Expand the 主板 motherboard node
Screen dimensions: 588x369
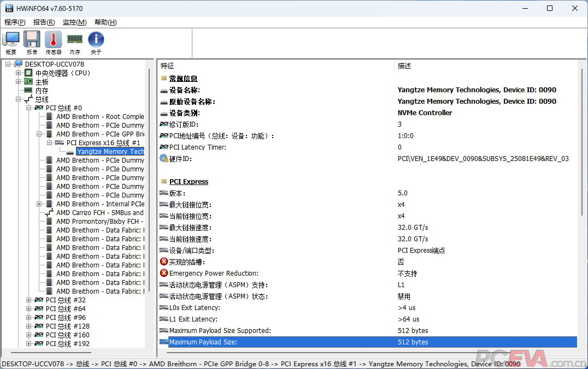click(x=18, y=81)
